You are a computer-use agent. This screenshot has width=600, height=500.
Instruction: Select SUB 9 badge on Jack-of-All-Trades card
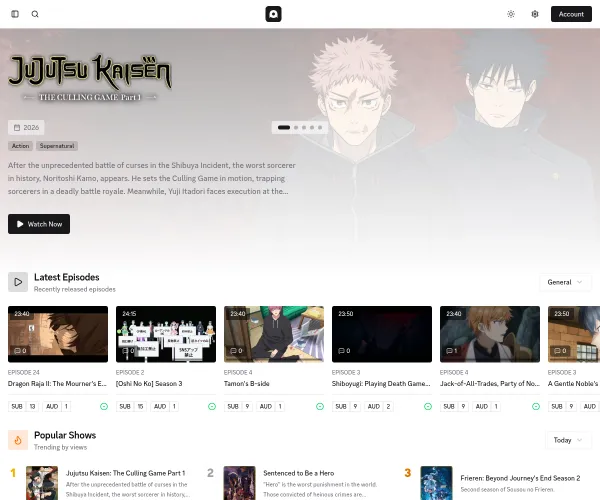coord(454,406)
